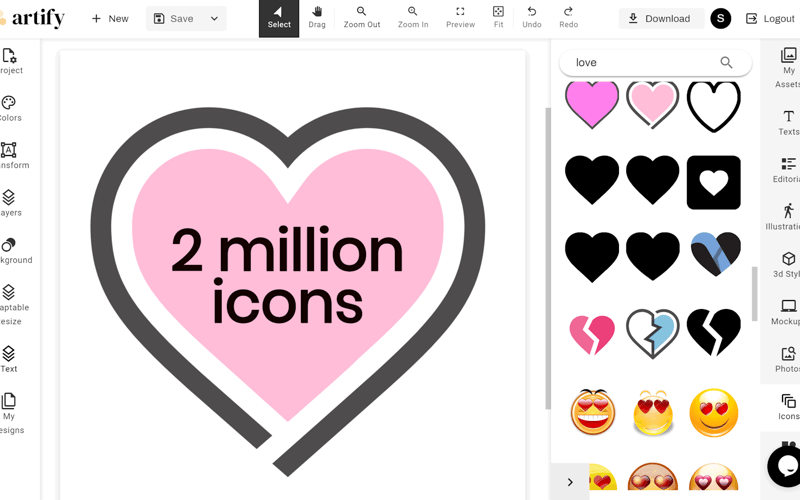Insert the black outlined hollow heart icon
This screenshot has height=500, width=800.
713,106
